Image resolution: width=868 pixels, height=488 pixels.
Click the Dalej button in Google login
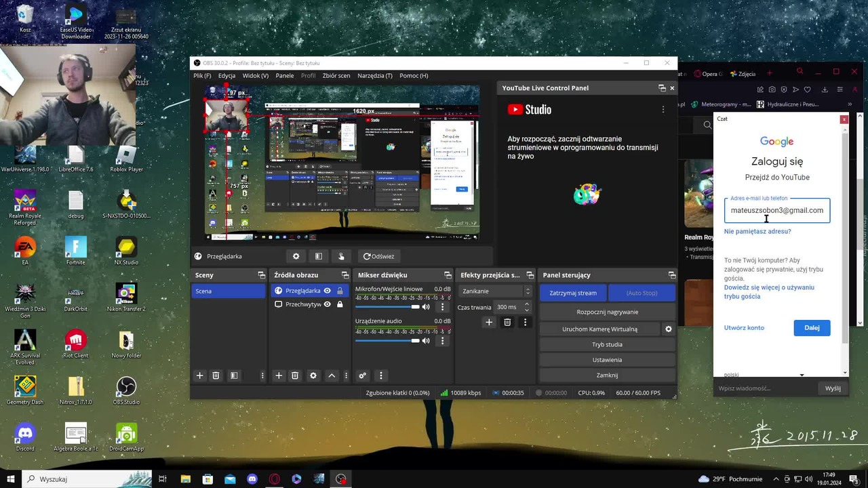[x=812, y=327]
